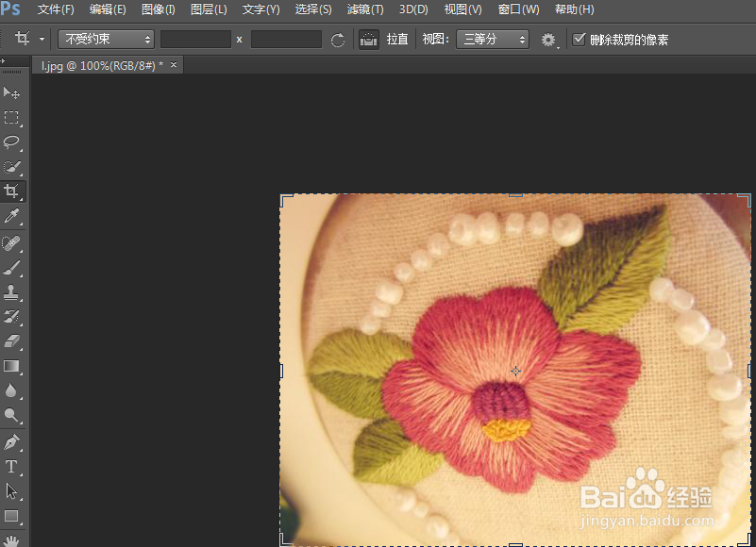Open the 文件(F) menu

pos(56,9)
